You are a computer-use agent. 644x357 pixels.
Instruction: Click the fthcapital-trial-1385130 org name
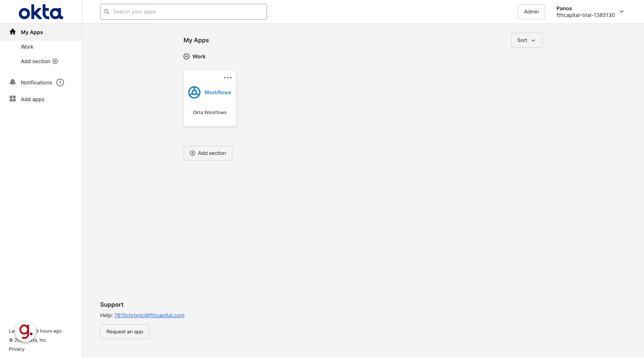click(585, 15)
